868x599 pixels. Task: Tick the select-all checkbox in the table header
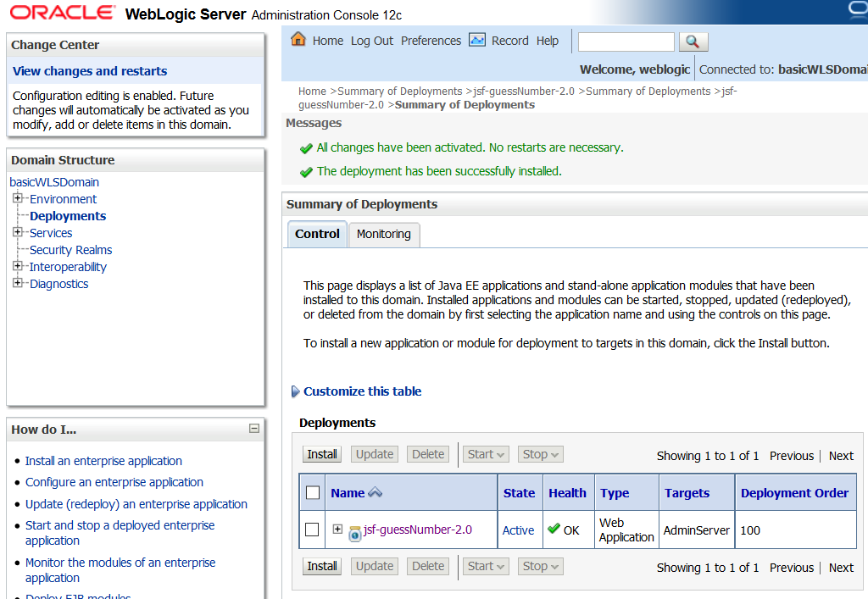click(x=313, y=492)
